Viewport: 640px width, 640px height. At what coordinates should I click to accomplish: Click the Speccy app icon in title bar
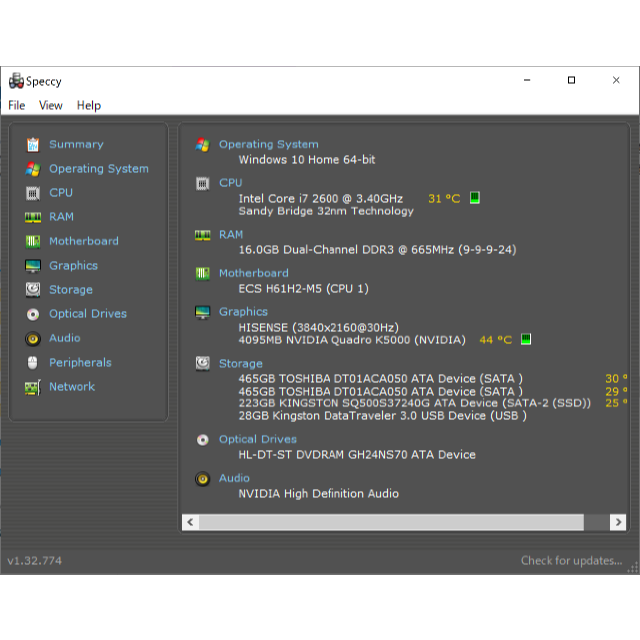click(16, 81)
